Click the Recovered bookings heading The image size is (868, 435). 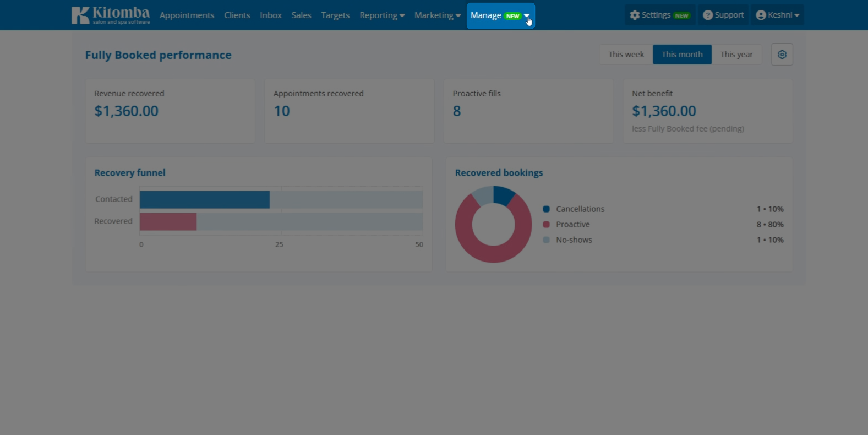[x=499, y=173]
